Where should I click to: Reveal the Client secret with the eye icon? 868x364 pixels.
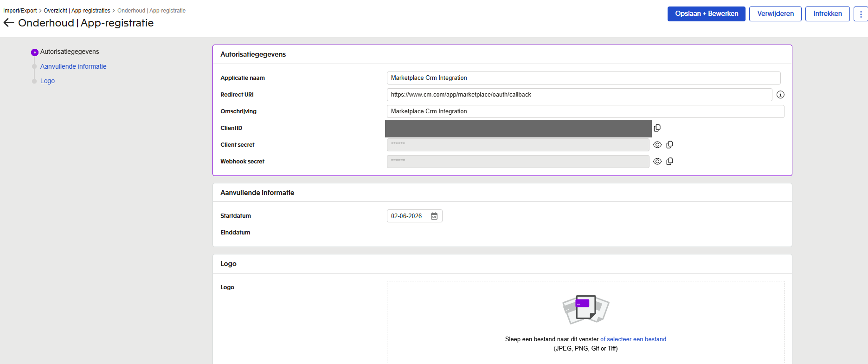pos(657,145)
